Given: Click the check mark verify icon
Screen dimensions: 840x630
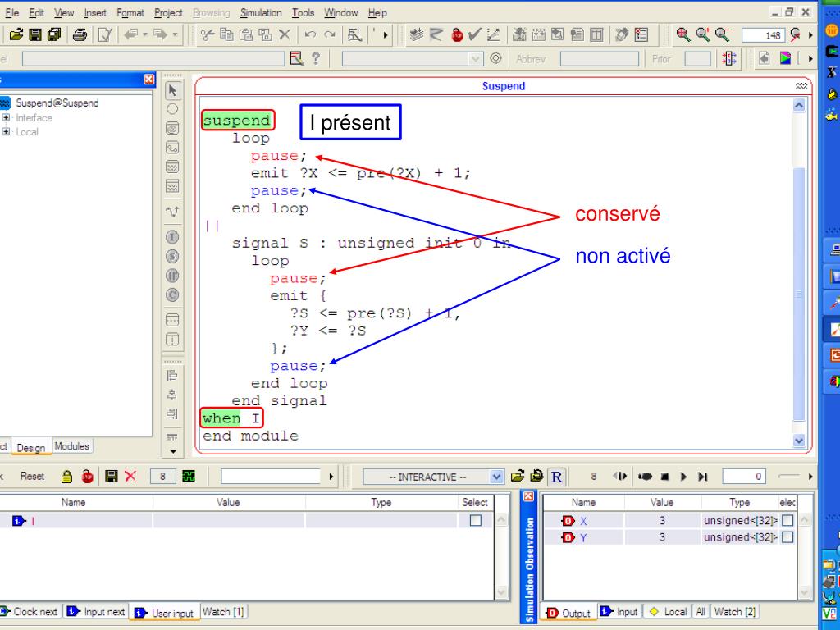Looking at the screenshot, I should 473,34.
